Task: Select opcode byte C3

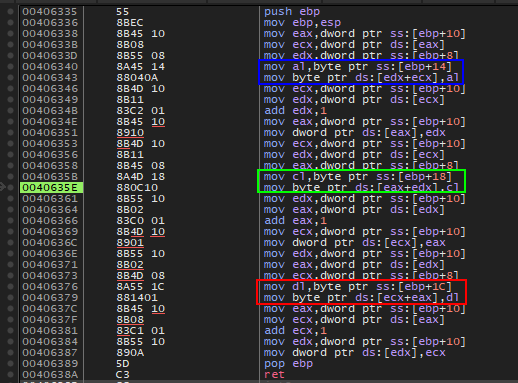Action: [123, 375]
